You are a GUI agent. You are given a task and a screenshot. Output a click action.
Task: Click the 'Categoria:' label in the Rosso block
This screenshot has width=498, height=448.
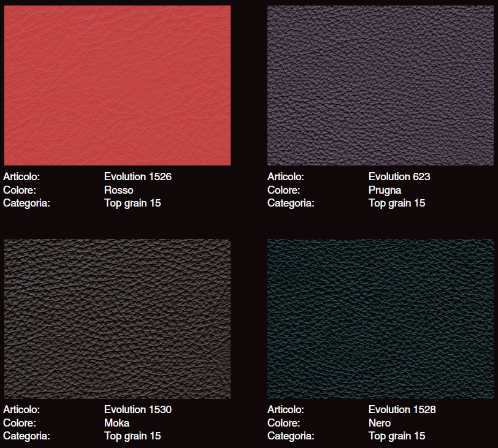pos(27,203)
